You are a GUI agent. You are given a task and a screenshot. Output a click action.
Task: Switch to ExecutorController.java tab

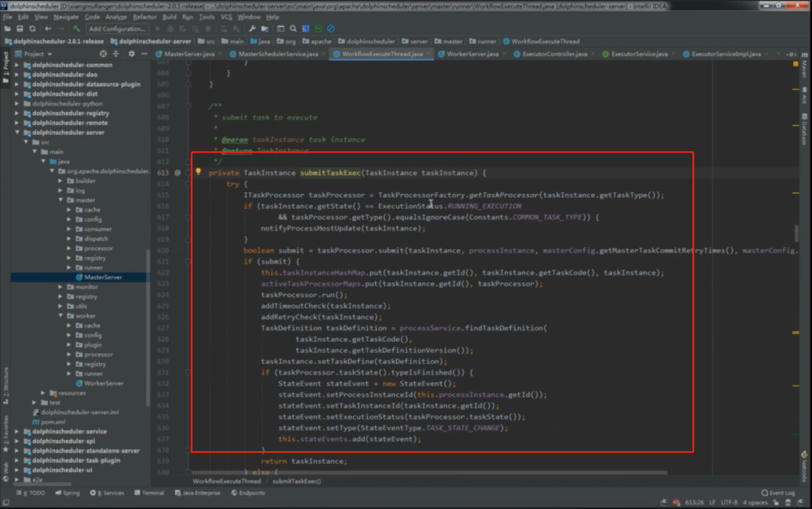554,54
